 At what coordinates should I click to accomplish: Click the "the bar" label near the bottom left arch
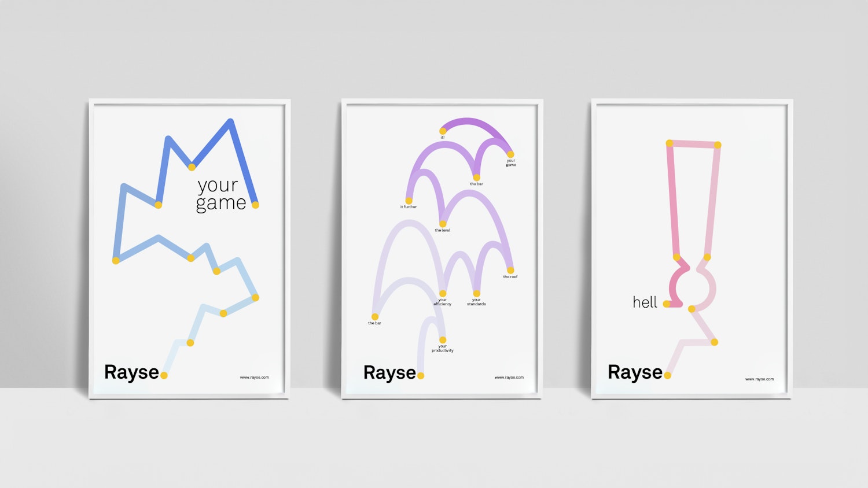375,323
